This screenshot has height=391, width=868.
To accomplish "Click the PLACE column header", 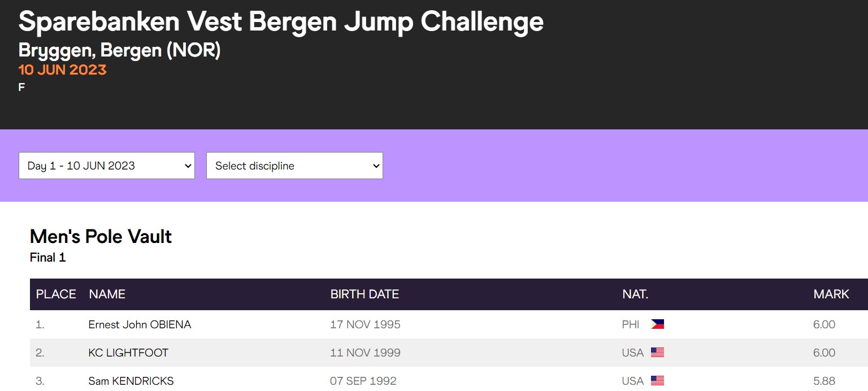I will (x=56, y=294).
